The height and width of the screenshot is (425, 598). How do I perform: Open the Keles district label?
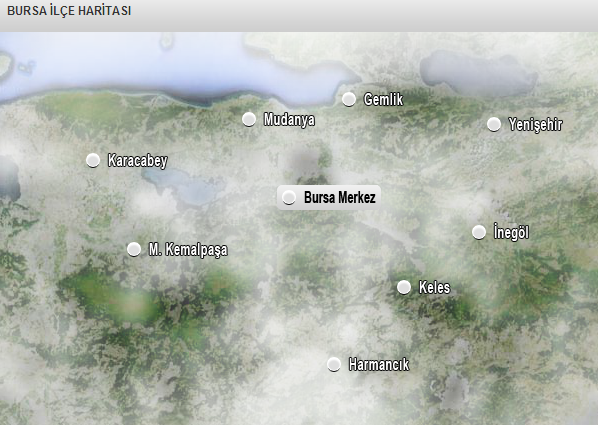pos(434,287)
